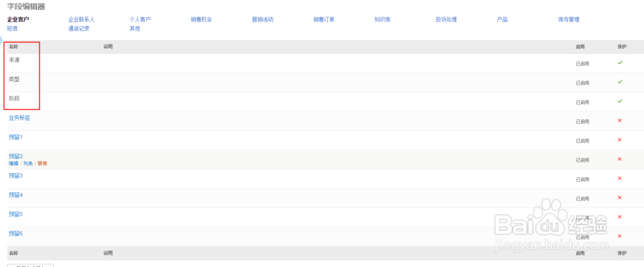The height and width of the screenshot is (267, 644).
Task: Go to the 销售机会 tab
Action: [x=201, y=19]
